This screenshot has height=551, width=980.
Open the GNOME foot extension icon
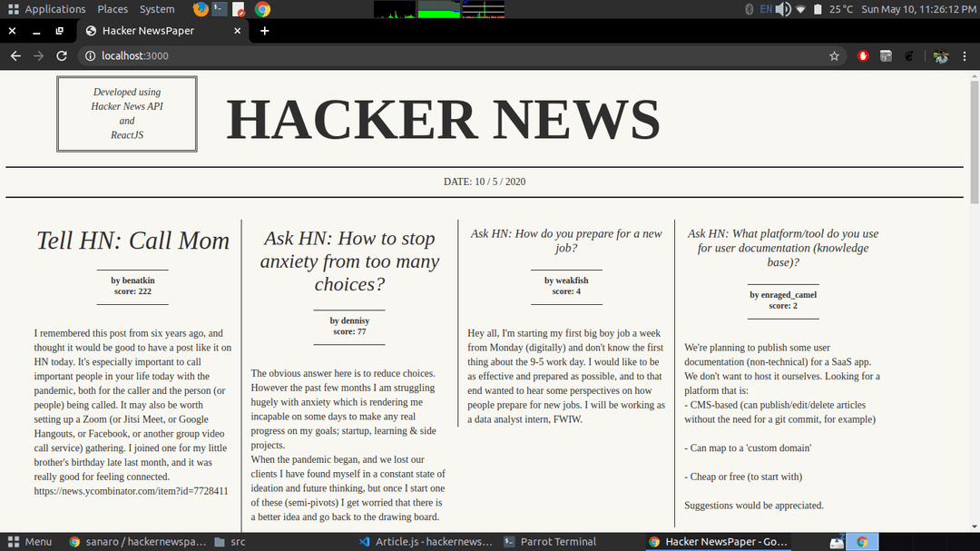[x=908, y=55]
